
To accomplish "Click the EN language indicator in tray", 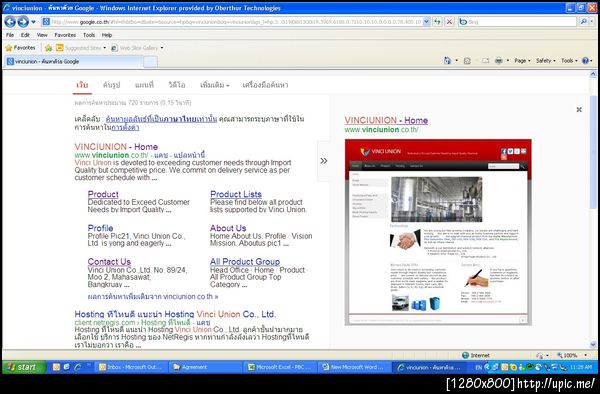I will [478, 367].
